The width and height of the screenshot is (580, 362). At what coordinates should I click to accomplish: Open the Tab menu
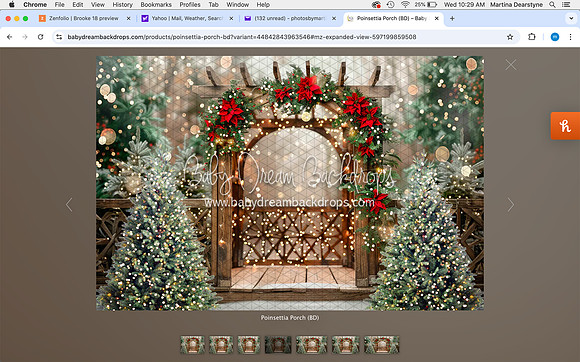coord(213,4)
